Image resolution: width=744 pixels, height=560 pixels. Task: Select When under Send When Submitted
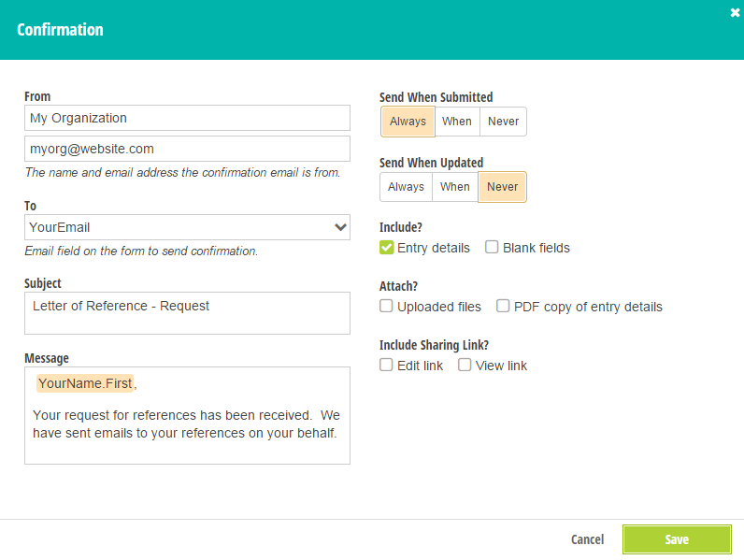coord(457,122)
